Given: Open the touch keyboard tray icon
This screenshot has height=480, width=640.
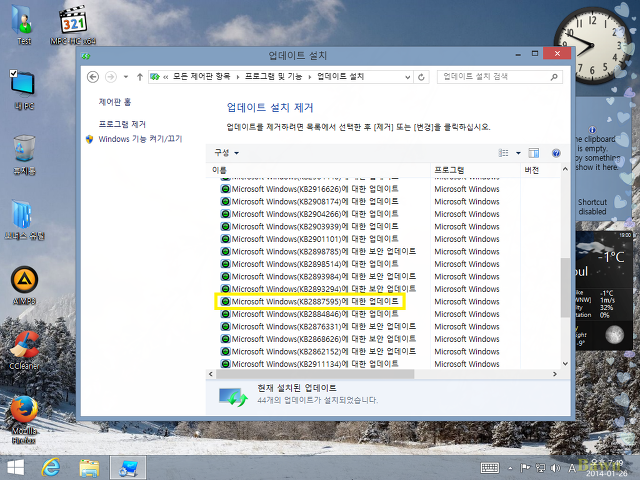Looking at the screenshot, I should 490,468.
